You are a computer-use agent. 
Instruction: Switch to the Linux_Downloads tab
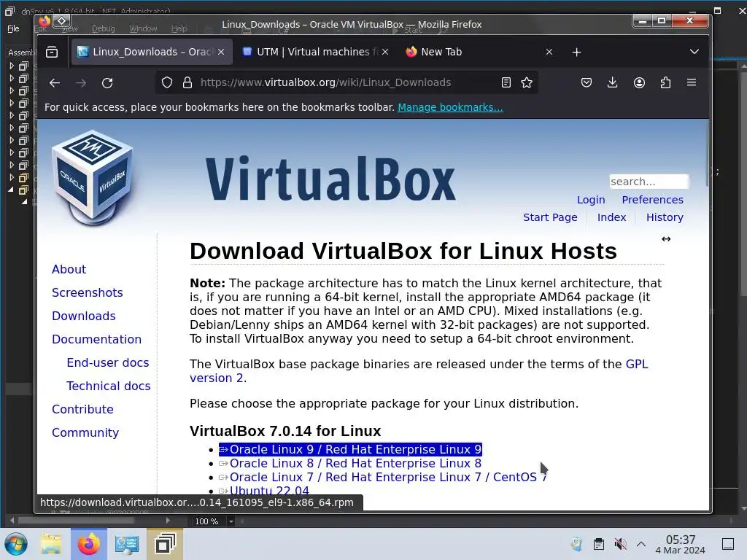tap(152, 52)
